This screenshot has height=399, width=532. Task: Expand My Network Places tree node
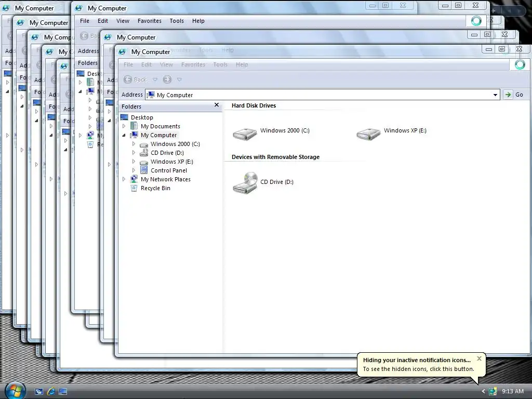(124, 179)
